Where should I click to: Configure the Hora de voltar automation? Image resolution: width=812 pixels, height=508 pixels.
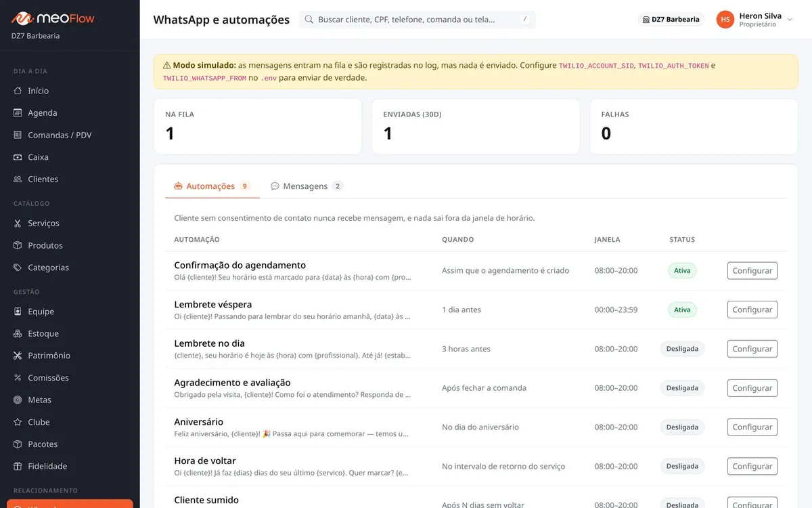tap(752, 467)
